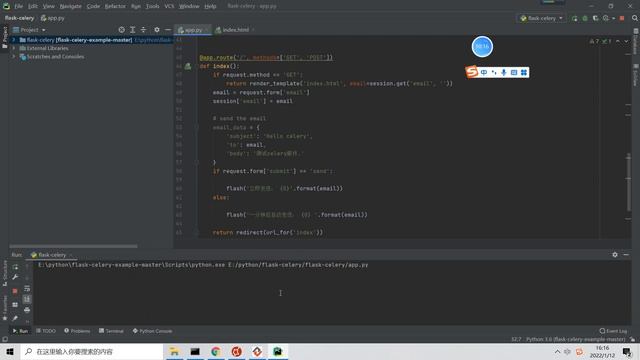The image size is (640, 360).
Task: Click the pin tab icon in Run panel
Action: [x=15, y=318]
